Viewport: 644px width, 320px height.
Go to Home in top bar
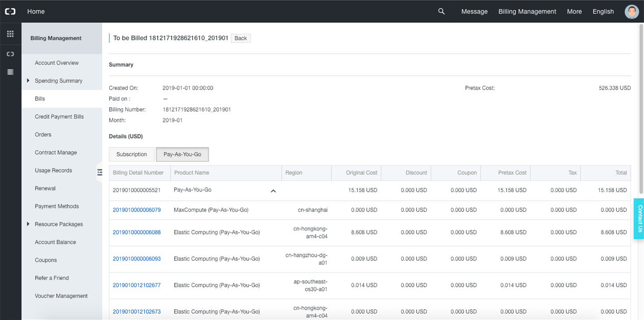36,12
